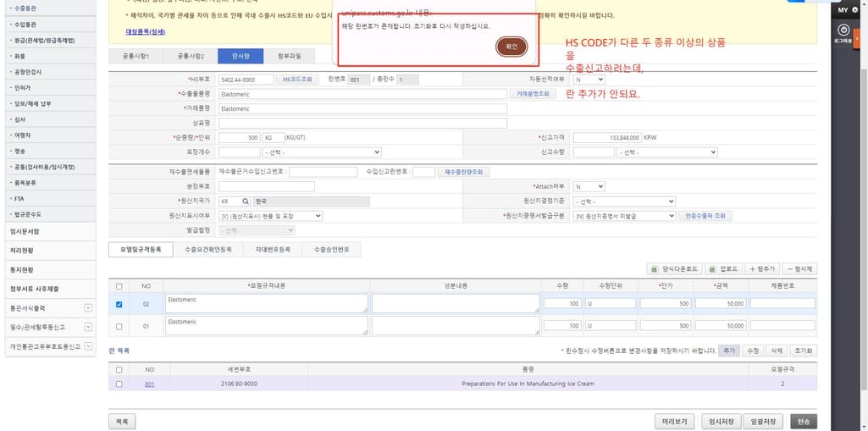Open the 원산지표시여부 dropdown
The height and width of the screenshot is (431, 868).
click(271, 216)
